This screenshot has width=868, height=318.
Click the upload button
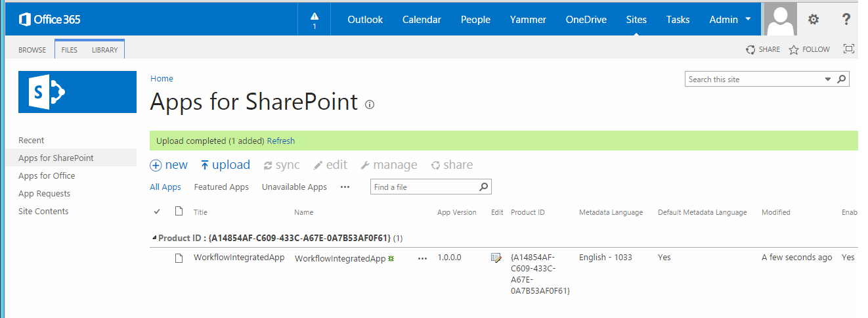pos(225,165)
